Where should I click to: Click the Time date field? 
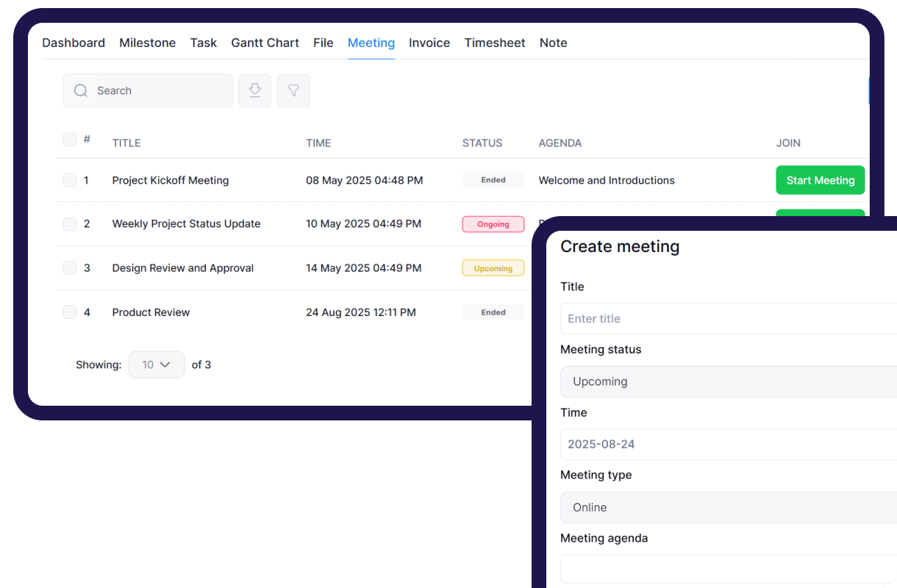[x=728, y=444]
